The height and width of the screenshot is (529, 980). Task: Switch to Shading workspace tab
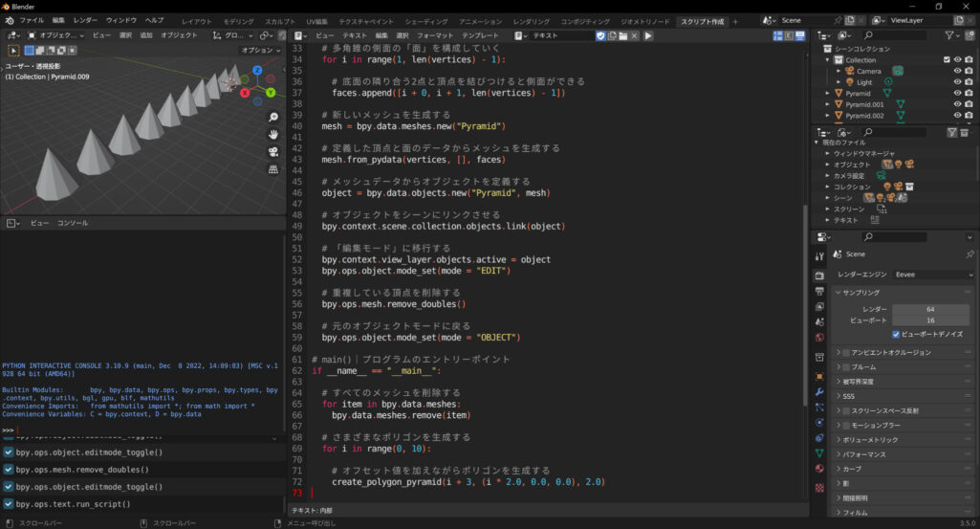point(426,21)
